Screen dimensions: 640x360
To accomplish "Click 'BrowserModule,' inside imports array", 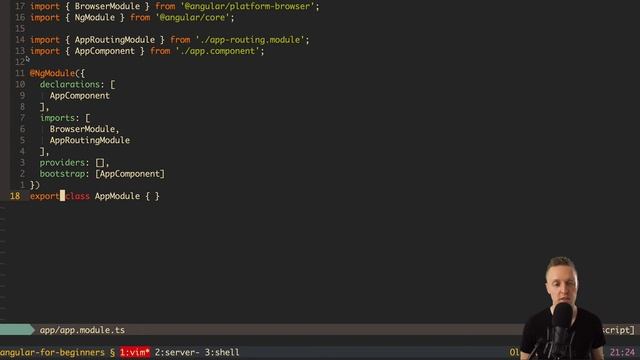I will tap(84, 129).
